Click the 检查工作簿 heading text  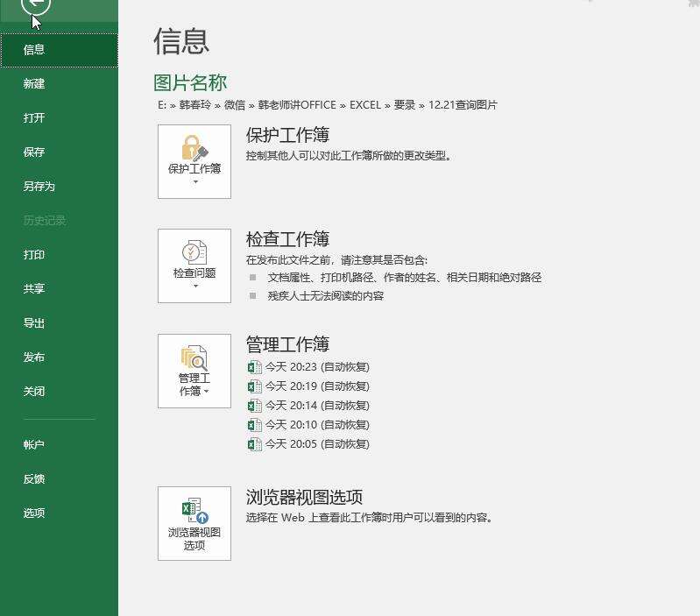(287, 239)
